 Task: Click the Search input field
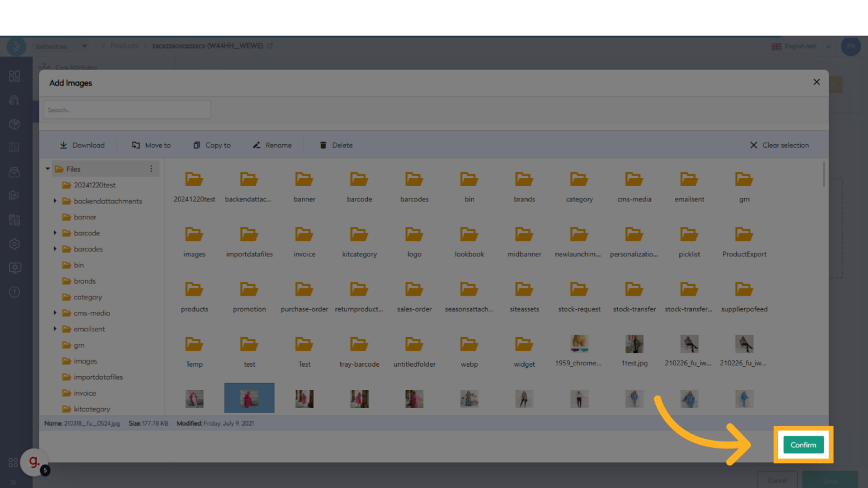point(127,110)
